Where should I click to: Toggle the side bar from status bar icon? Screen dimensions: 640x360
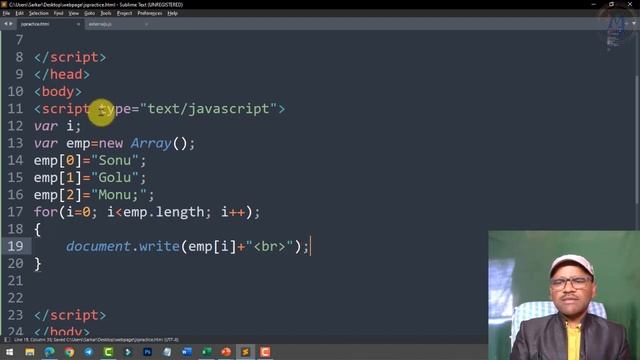point(7,340)
